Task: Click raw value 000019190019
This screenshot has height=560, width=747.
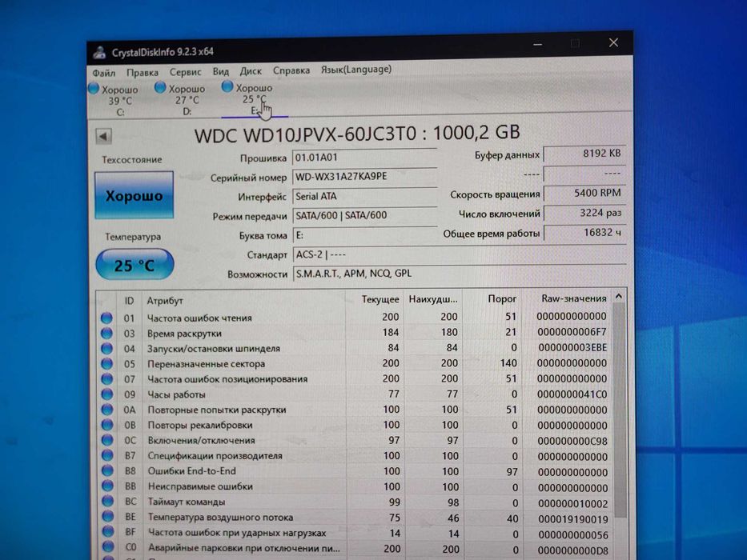Action: point(573,519)
